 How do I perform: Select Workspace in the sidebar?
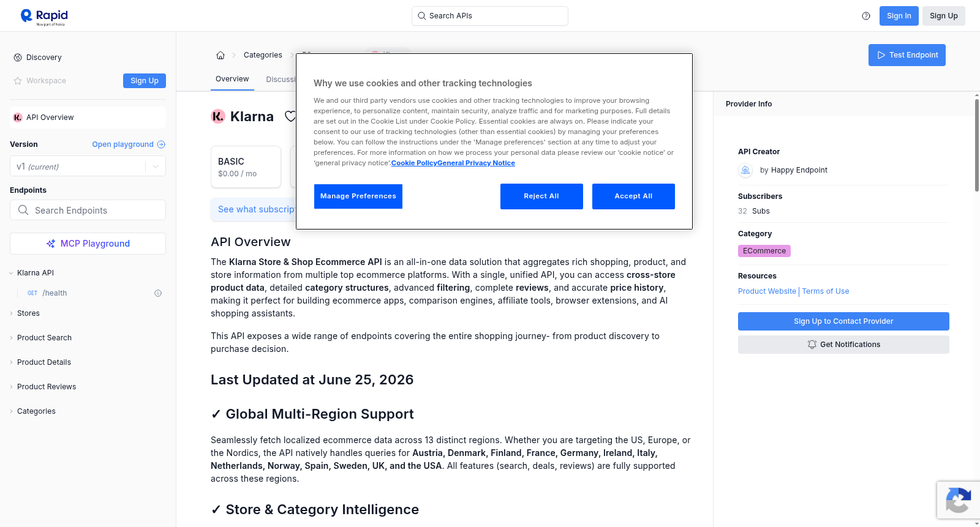click(x=46, y=81)
